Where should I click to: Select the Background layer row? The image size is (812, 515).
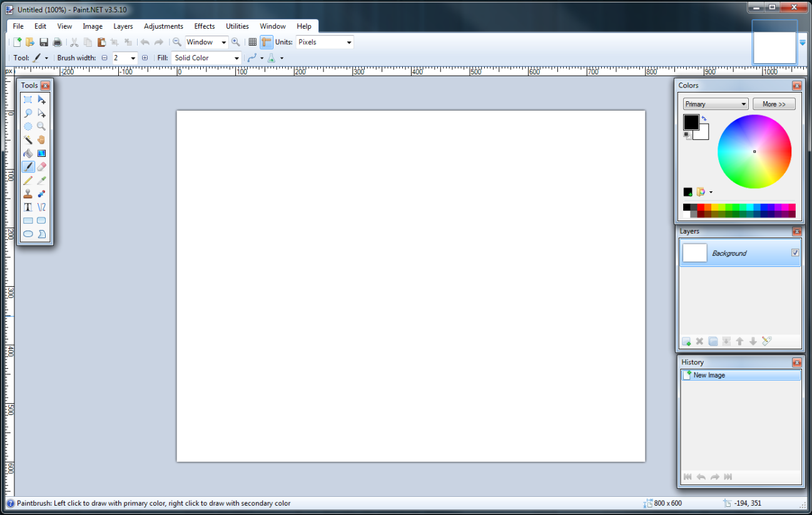pyautogui.click(x=740, y=252)
